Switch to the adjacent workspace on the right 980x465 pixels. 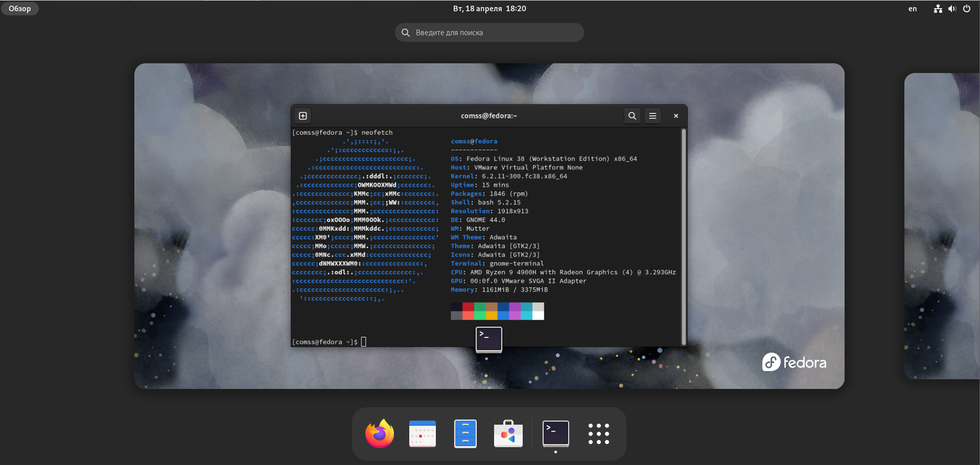(x=942, y=226)
